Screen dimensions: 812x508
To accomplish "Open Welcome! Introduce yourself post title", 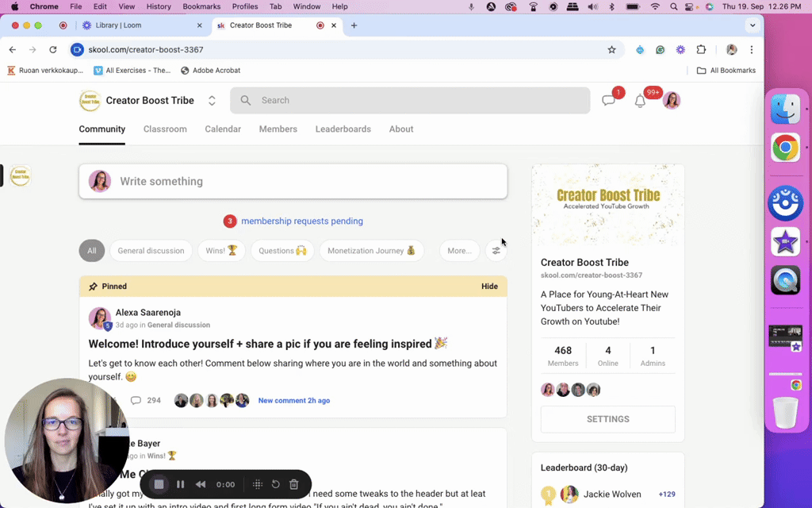I will [x=267, y=344].
